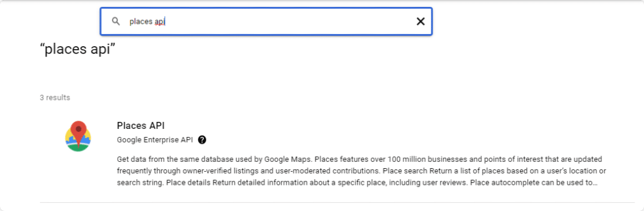This screenshot has width=644, height=211.
Task: Click the Google Enterprise API help icon
Action: point(202,140)
